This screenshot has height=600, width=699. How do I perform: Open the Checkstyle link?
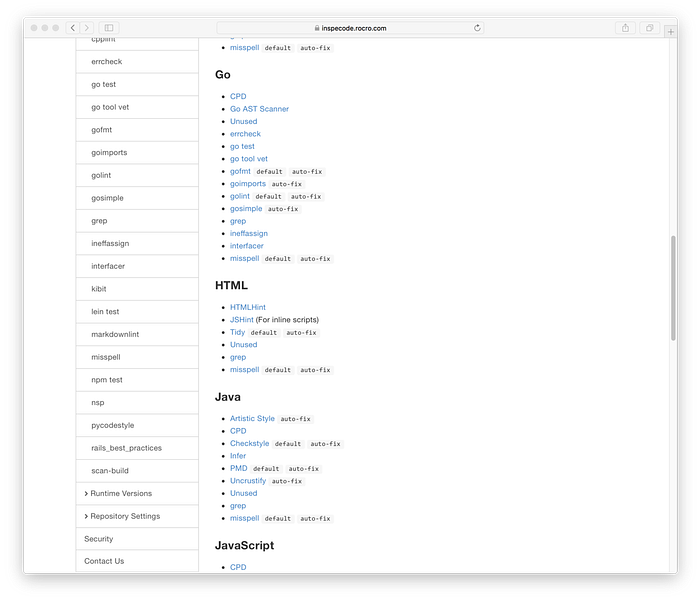click(x=250, y=444)
